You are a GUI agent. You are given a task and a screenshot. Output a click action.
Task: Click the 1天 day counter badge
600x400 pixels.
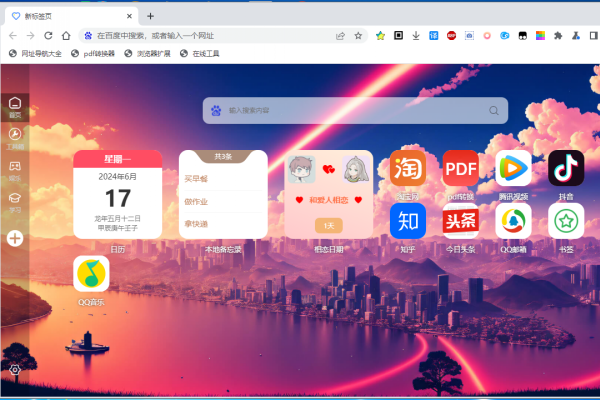click(x=329, y=225)
